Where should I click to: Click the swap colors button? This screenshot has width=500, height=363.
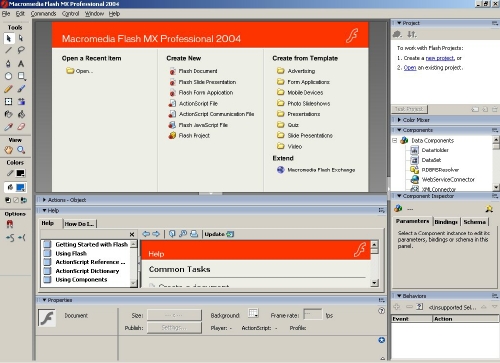24,200
